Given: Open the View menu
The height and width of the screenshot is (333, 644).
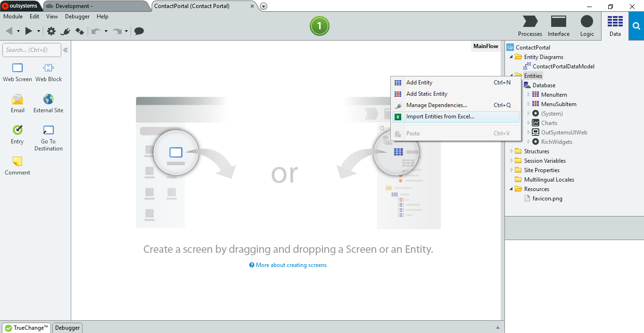Looking at the screenshot, I should point(52,17).
